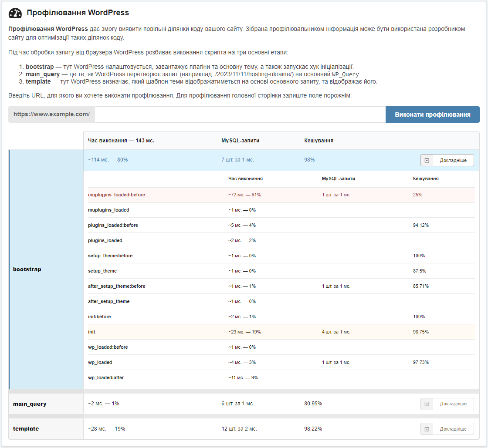Image resolution: width=488 pixels, height=448 pixels.
Task: Click the Кешування column header at top
Action: click(x=319, y=141)
